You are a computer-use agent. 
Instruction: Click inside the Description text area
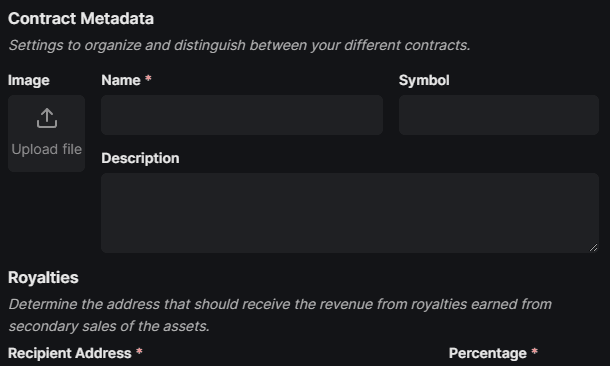[350, 213]
